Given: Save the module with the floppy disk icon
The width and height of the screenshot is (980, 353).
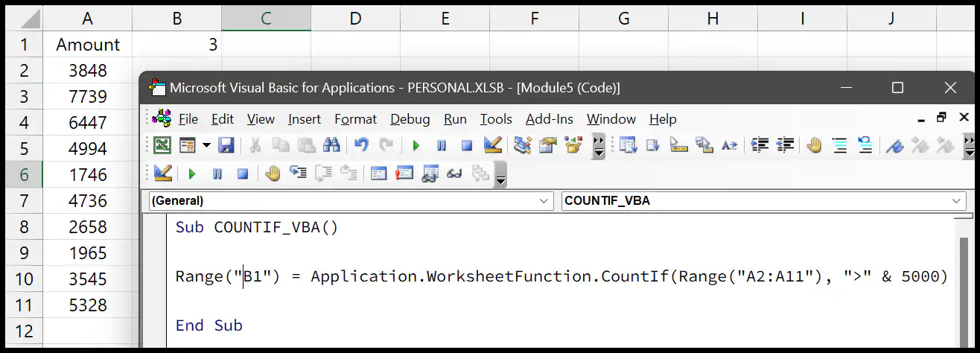Looking at the screenshot, I should tap(226, 146).
